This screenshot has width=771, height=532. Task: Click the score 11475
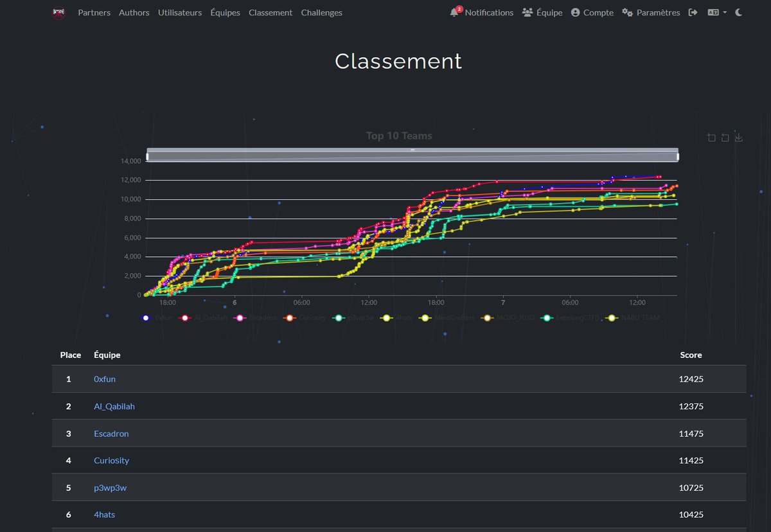[691, 434]
